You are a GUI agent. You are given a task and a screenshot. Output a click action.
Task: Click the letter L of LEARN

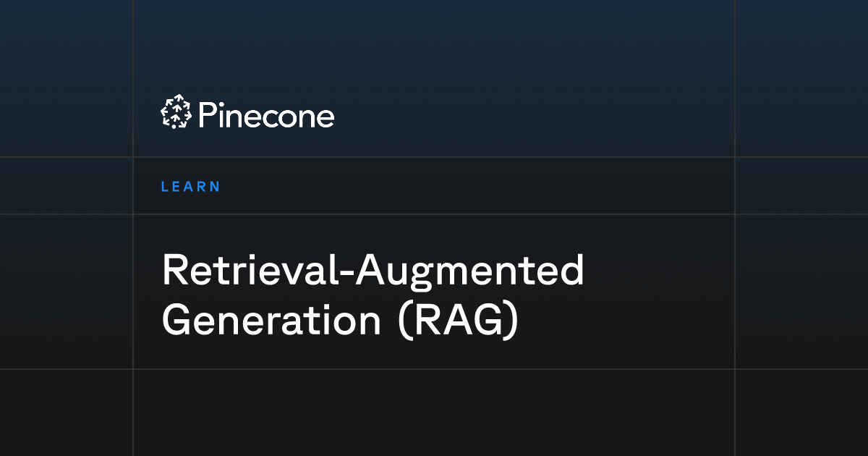(x=165, y=187)
